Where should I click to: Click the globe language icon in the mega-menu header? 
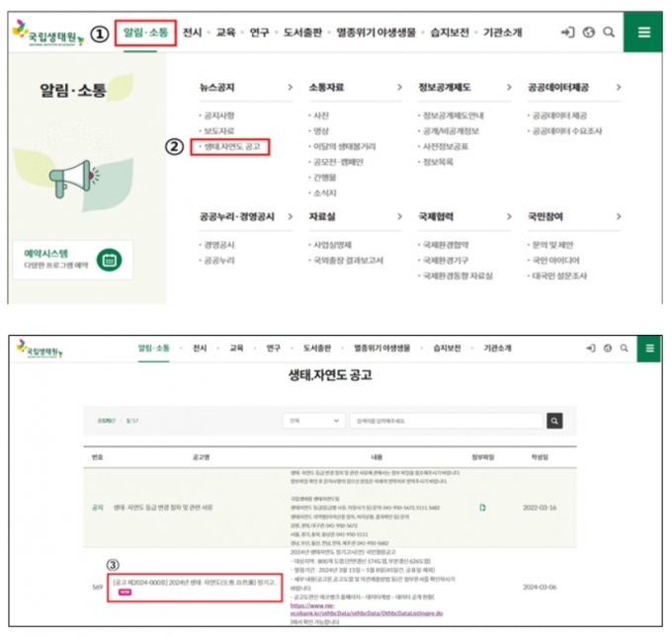pos(589,33)
